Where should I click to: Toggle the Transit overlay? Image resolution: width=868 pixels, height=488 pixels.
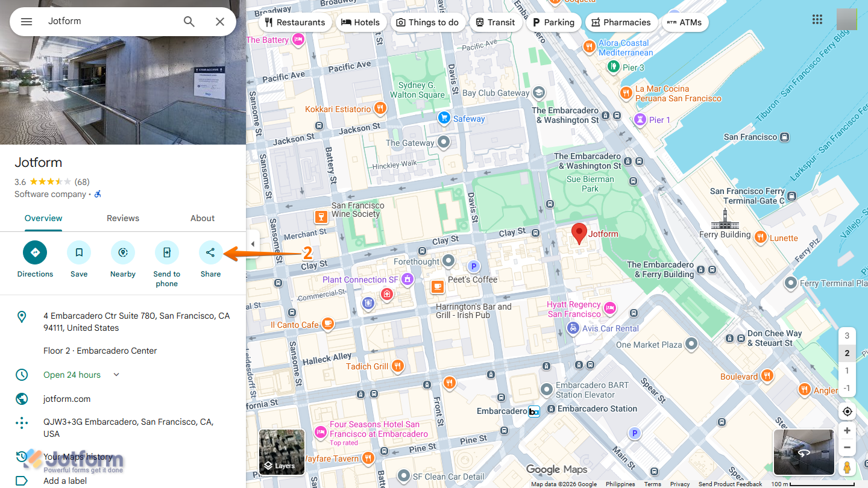point(495,22)
